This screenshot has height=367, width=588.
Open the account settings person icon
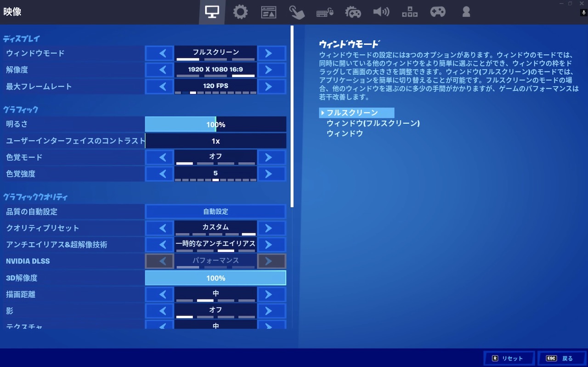[466, 11]
